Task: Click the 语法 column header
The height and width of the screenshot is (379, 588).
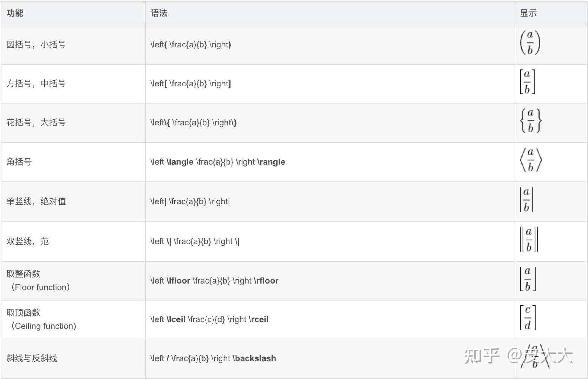Action: click(x=159, y=13)
